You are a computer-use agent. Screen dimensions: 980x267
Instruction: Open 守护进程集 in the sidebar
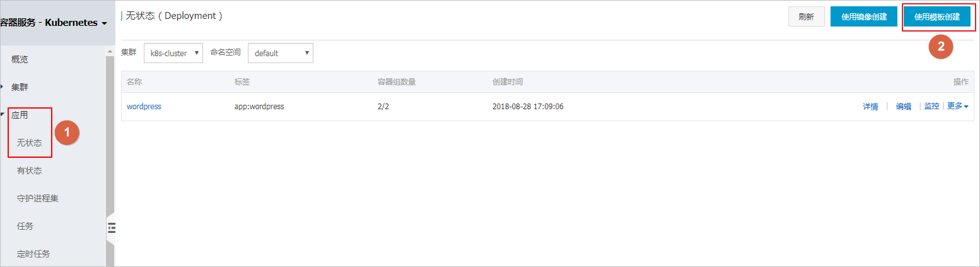[x=38, y=198]
